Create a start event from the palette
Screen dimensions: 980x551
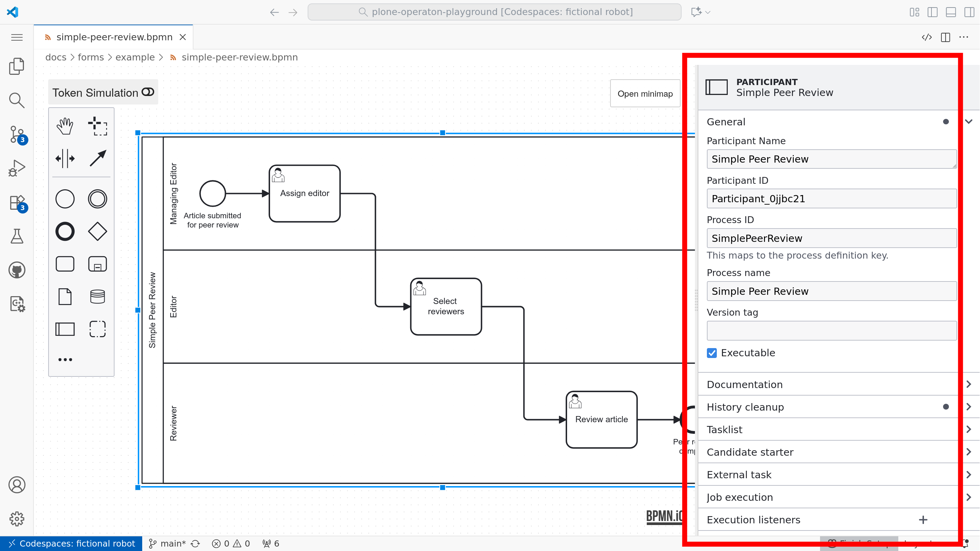coord(65,198)
